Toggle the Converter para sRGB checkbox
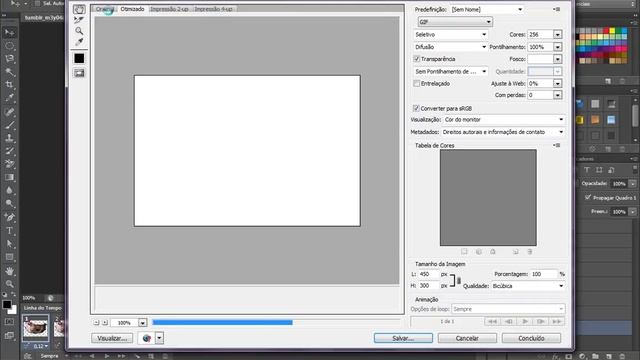640x360 pixels. point(416,108)
